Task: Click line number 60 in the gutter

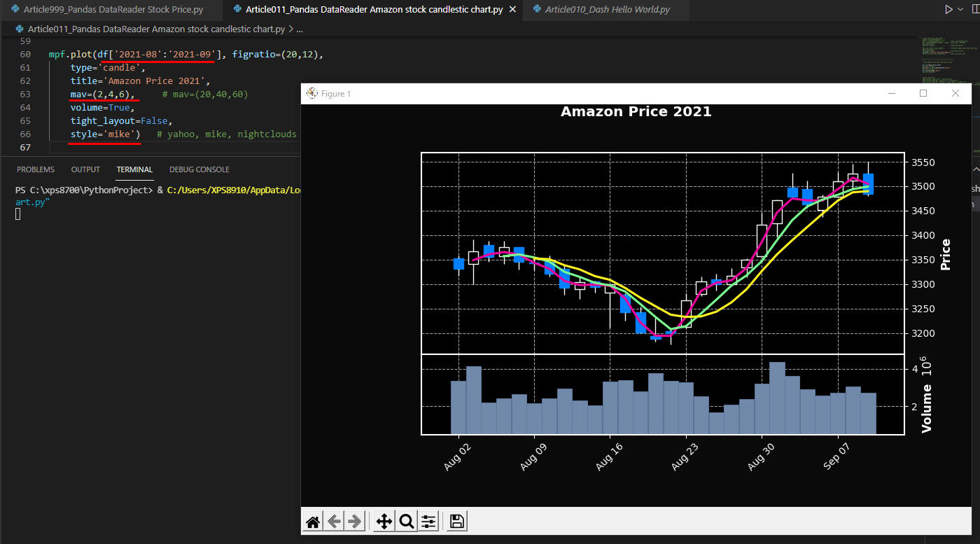Action: pos(25,55)
